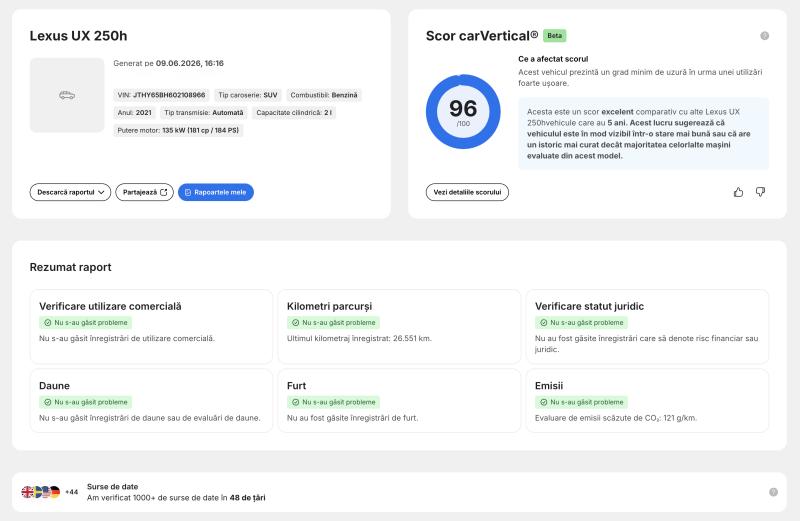800x521 pixels.
Task: Open the Verificare utilizare comercială card
Action: [152, 327]
